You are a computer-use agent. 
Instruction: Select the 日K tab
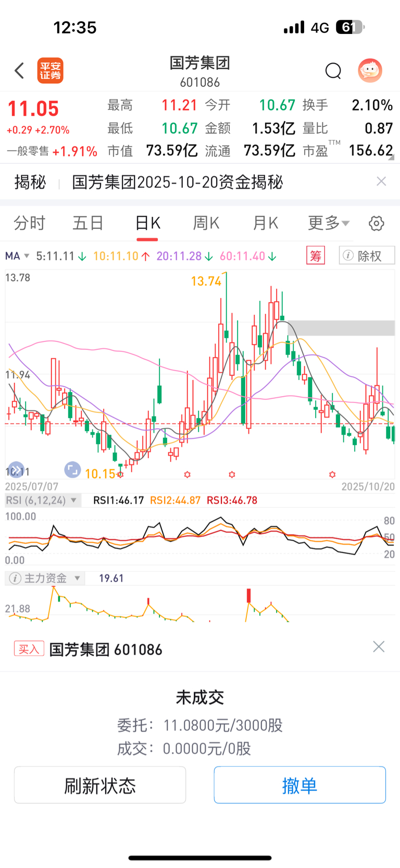pos(147,223)
